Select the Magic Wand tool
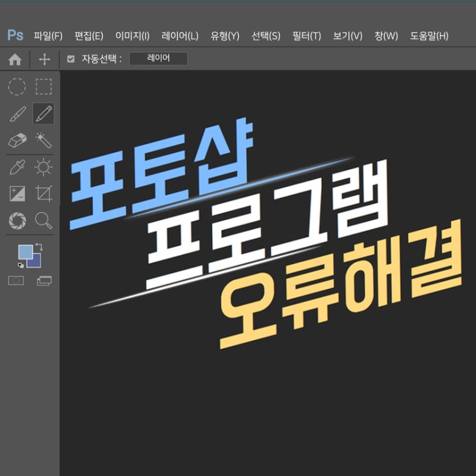Image resolution: width=476 pixels, height=476 pixels. tap(44, 140)
